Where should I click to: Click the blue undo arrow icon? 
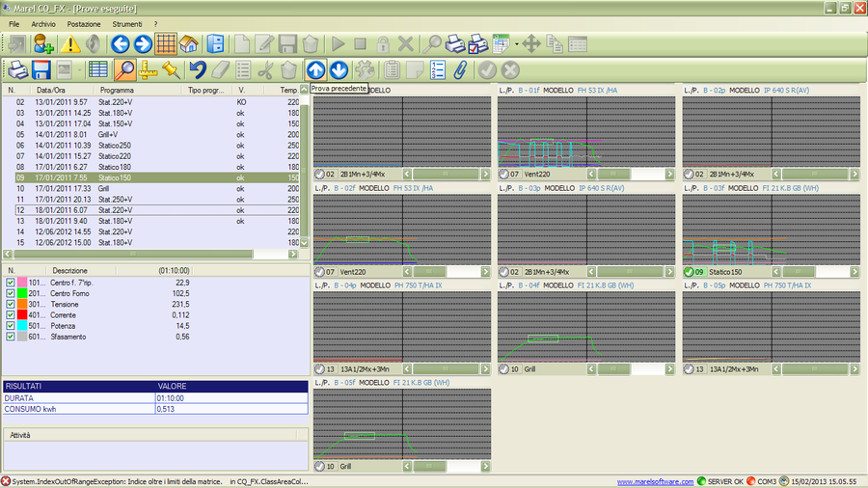point(198,69)
